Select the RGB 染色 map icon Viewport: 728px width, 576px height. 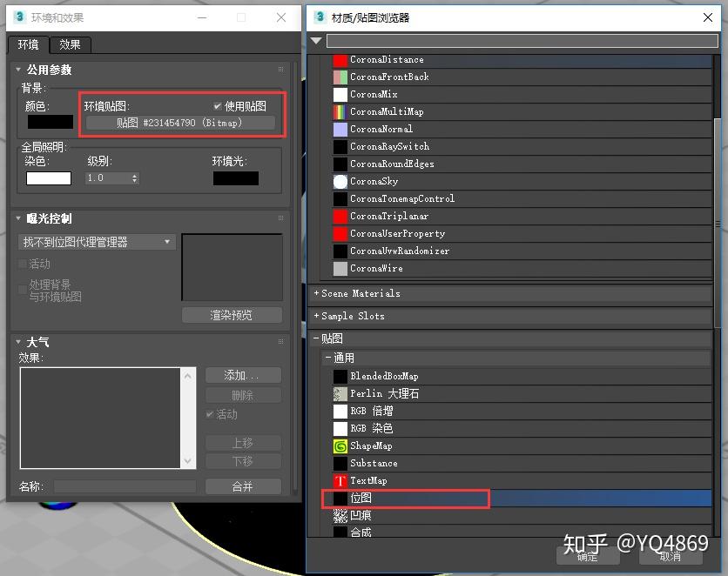340,429
